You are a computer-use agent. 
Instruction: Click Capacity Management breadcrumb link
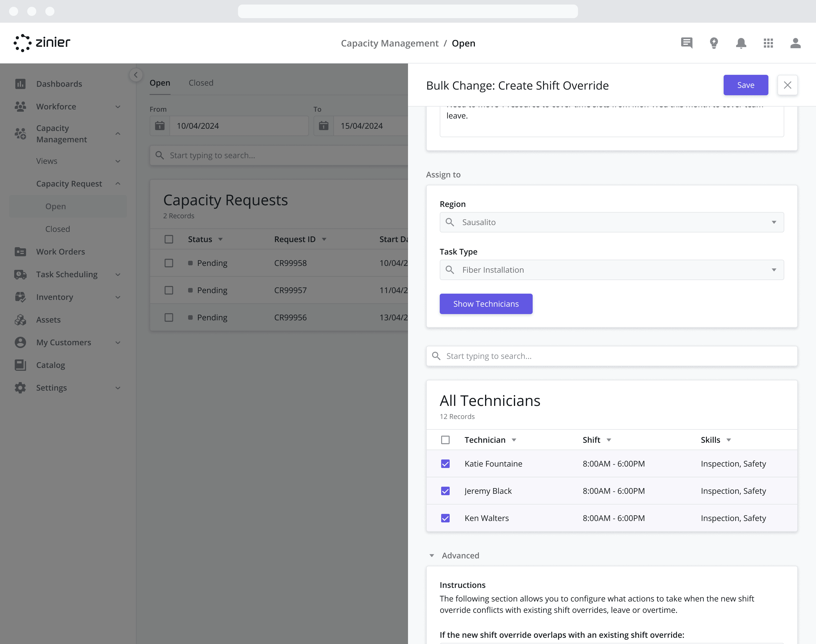click(389, 43)
